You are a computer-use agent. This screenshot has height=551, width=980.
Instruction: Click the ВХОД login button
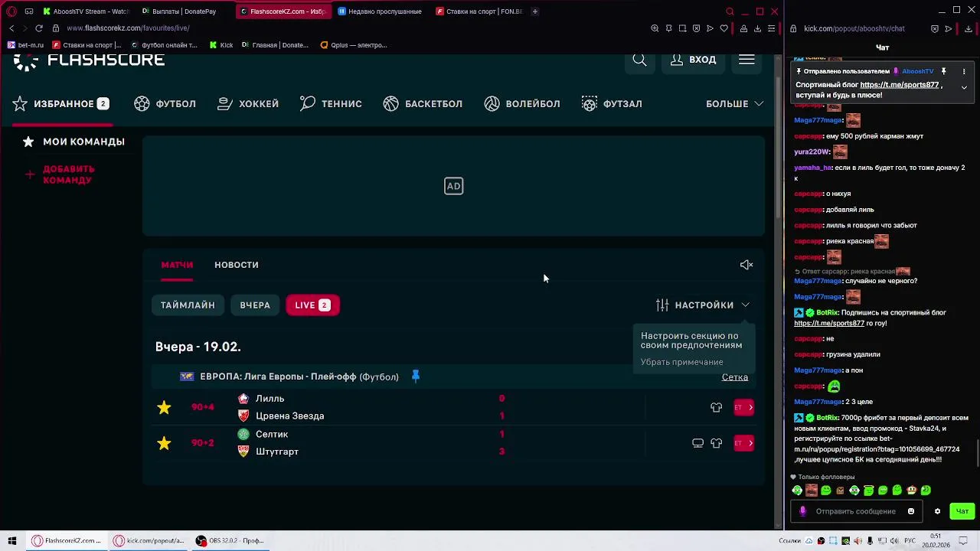(x=693, y=60)
